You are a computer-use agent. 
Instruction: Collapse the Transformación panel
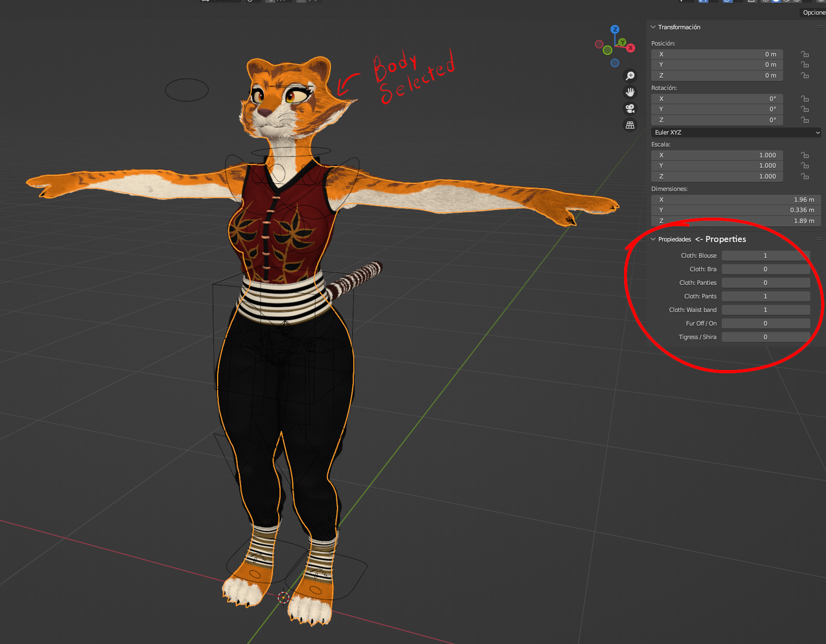pyautogui.click(x=653, y=27)
